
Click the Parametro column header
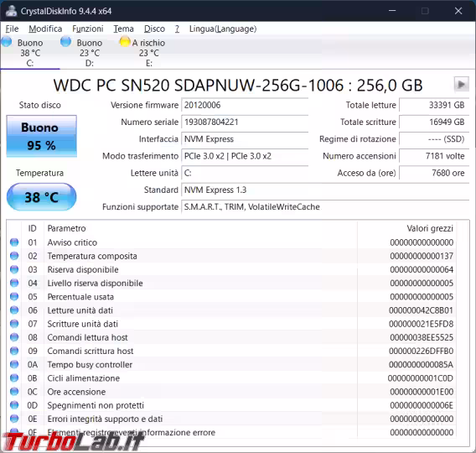coord(200,228)
